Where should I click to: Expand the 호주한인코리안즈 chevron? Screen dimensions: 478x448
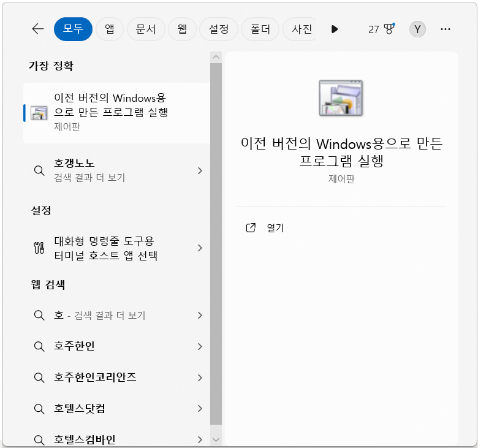point(200,378)
